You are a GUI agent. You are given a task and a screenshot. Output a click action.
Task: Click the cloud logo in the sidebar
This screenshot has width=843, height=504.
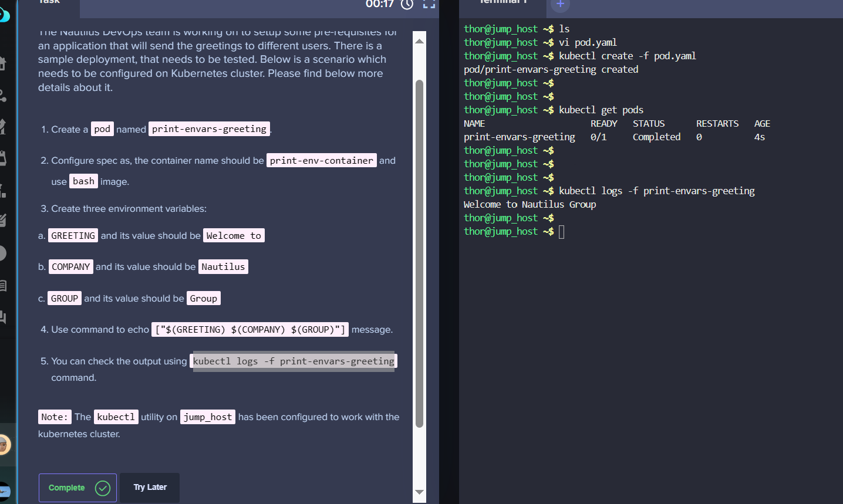point(4,14)
